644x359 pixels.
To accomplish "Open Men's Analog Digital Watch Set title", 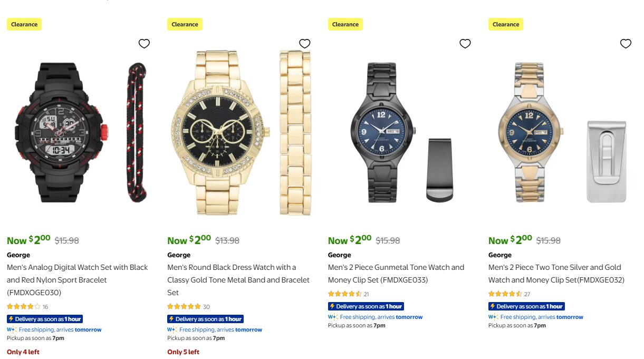I will [x=78, y=280].
